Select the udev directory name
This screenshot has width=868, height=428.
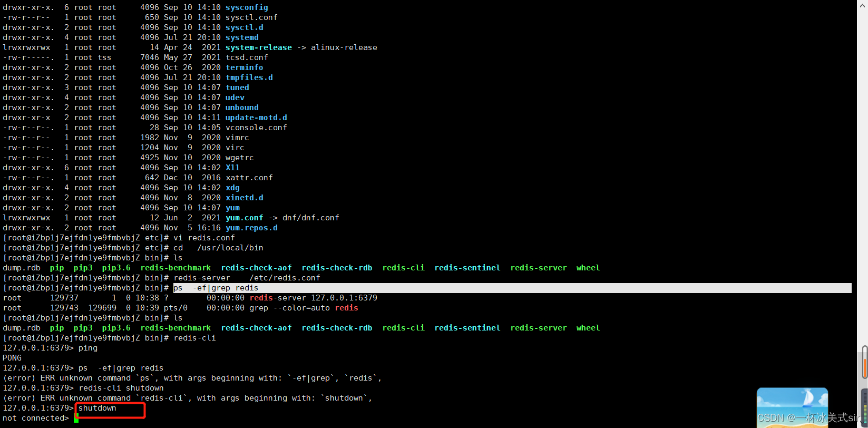pyautogui.click(x=235, y=98)
